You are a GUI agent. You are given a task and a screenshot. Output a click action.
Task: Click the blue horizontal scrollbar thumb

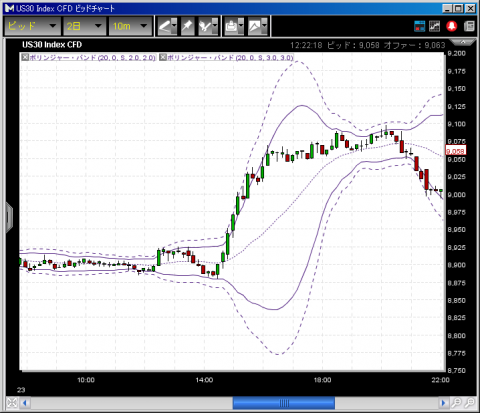point(284,403)
